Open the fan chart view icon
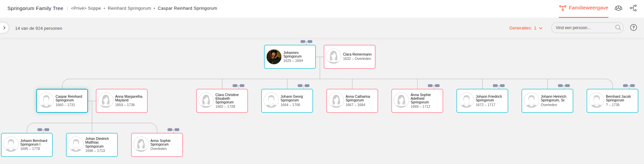The height and width of the screenshot is (164, 644). coord(618,8)
